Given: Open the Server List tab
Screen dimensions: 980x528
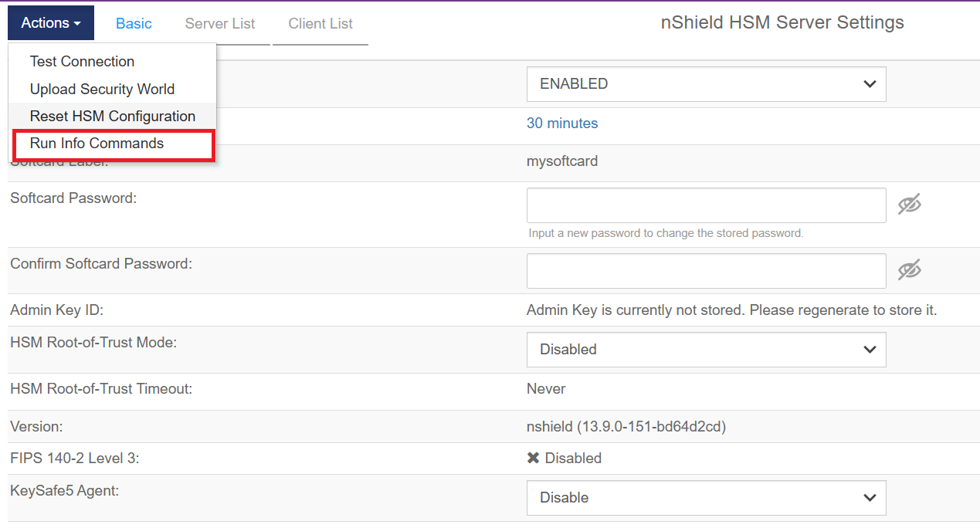Looking at the screenshot, I should [x=220, y=24].
